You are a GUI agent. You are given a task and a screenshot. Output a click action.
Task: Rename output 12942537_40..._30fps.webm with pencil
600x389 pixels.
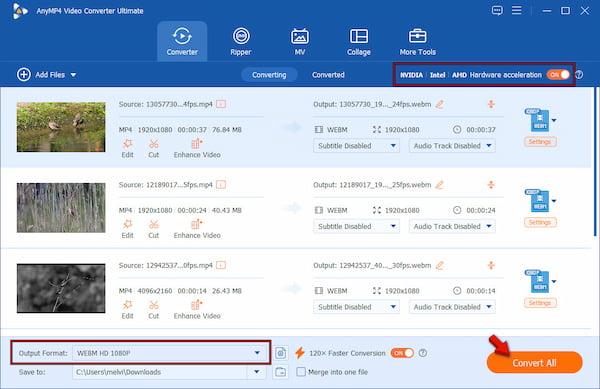(x=440, y=265)
